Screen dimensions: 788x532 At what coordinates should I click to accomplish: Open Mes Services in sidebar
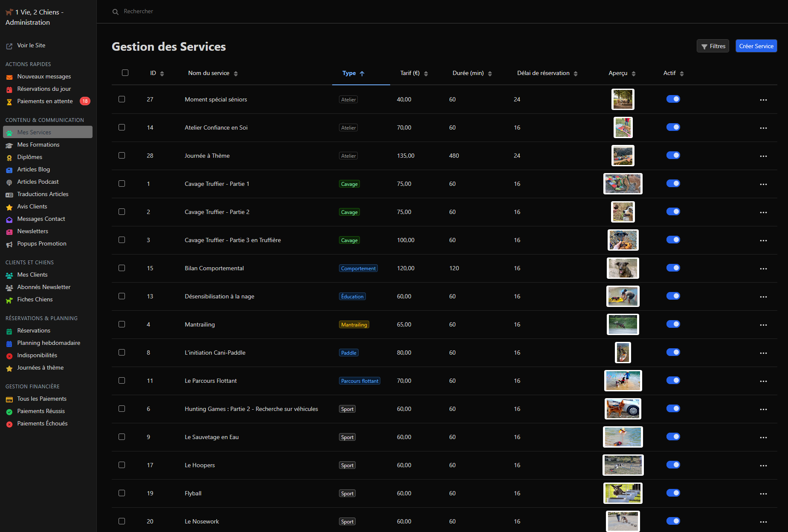point(48,132)
